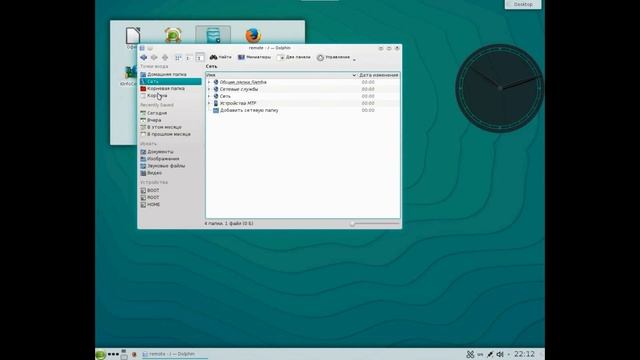The height and width of the screenshot is (360, 640).
Task: Open the Управление control menu
Action: pyautogui.click(x=336, y=58)
